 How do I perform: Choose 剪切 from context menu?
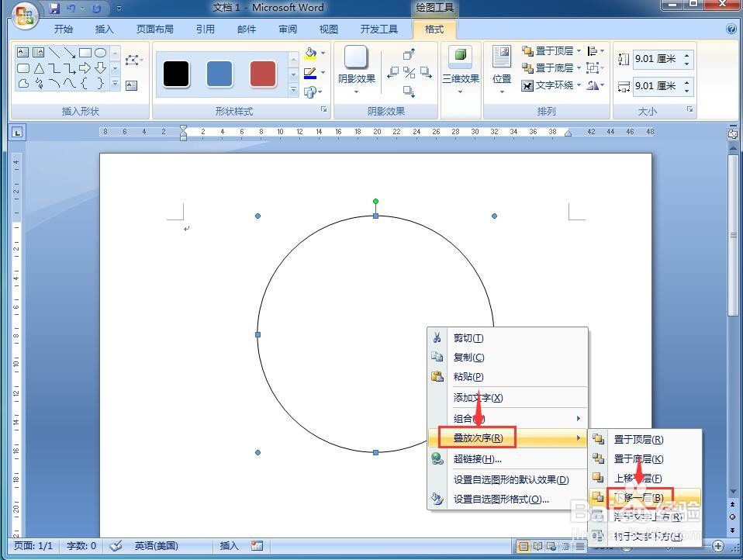coord(507,338)
